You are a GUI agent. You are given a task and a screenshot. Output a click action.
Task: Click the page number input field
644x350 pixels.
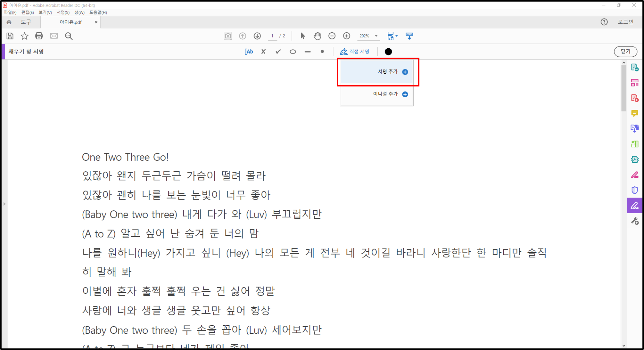click(272, 36)
